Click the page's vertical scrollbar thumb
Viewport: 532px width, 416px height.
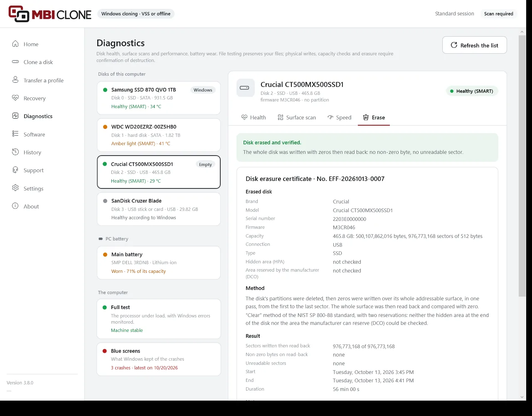[522, 166]
